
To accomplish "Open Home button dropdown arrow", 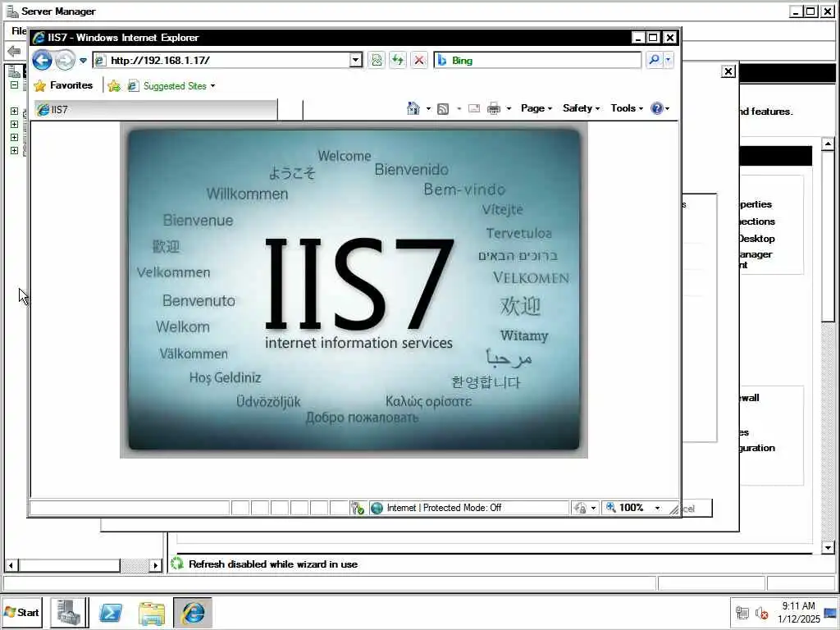I will [x=428, y=109].
